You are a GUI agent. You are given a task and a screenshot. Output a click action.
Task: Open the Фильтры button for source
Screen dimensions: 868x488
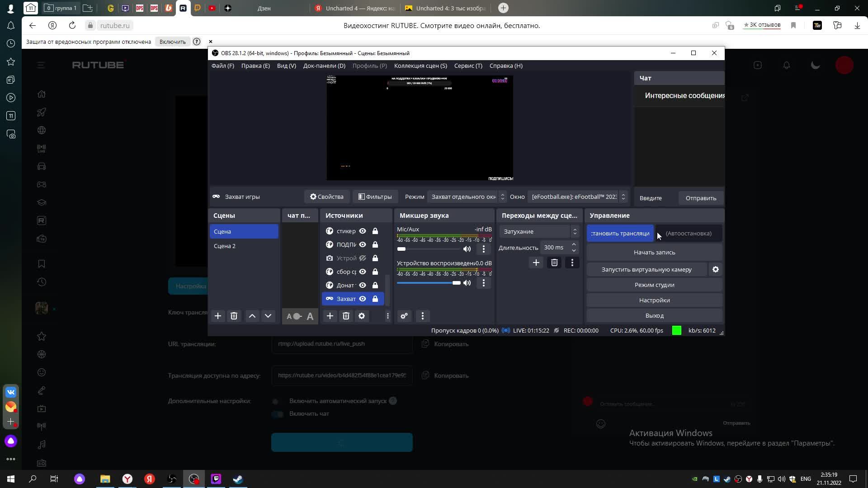(x=375, y=197)
